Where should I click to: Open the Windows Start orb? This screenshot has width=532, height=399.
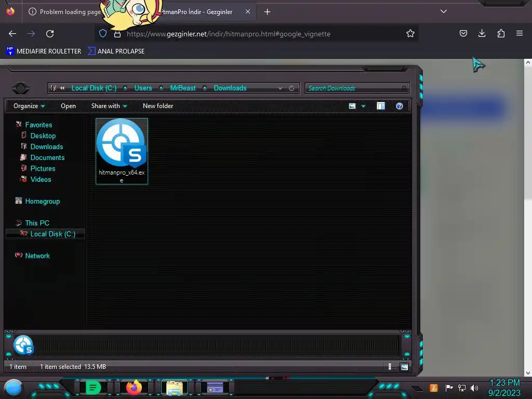pyautogui.click(x=13, y=389)
